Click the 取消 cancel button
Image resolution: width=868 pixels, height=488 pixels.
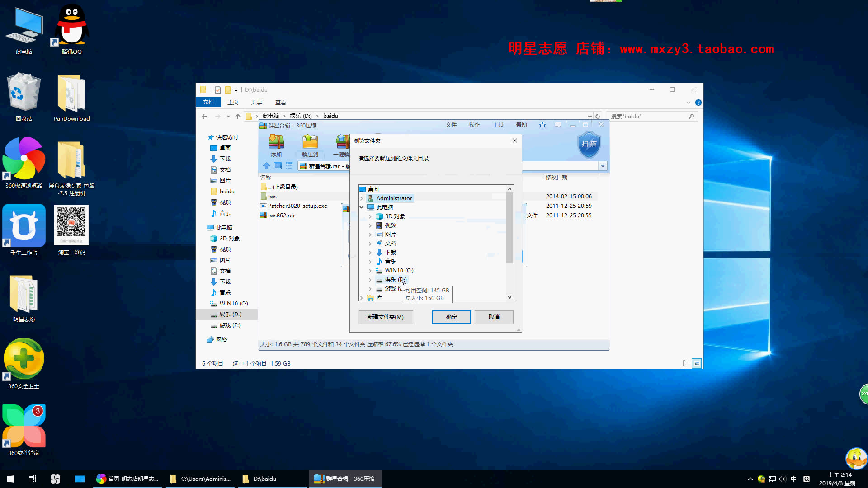pos(494,316)
